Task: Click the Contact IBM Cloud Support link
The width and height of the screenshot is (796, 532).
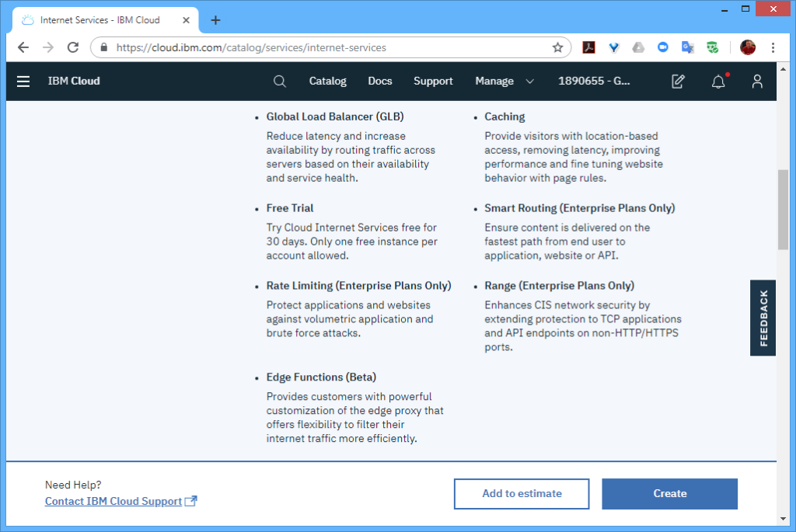Action: click(120, 501)
